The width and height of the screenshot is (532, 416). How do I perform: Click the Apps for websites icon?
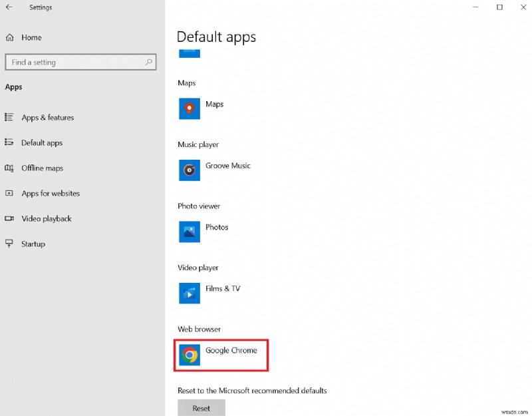pos(9,193)
